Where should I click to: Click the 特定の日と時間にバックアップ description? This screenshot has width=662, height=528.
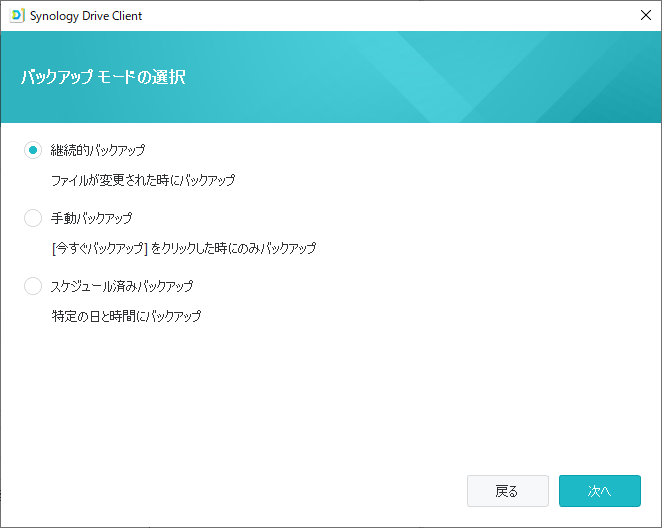[126, 316]
